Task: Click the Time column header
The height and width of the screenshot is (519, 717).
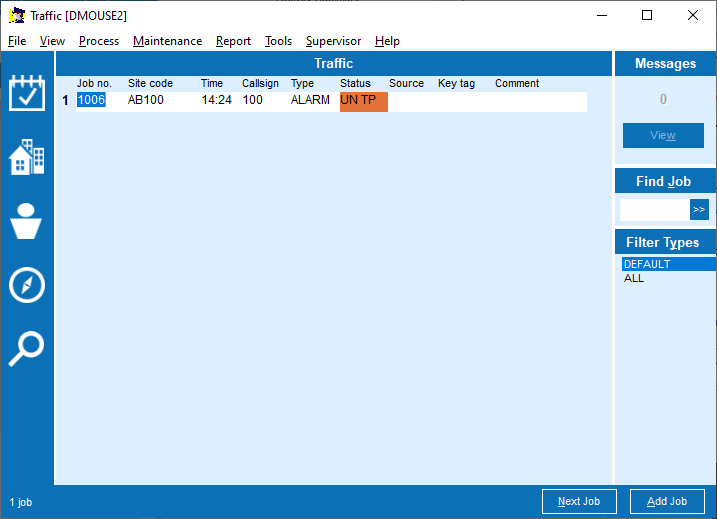Action: 212,83
